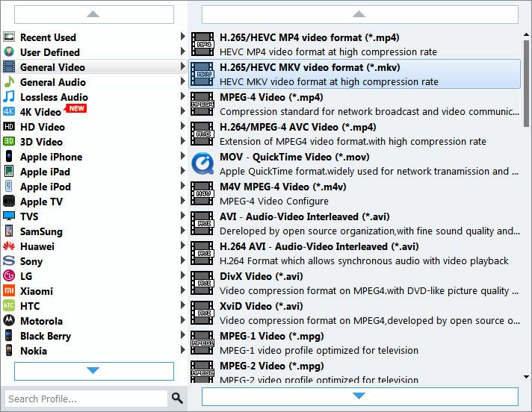The height and width of the screenshot is (412, 532).
Task: Click the H.265 MP4 format film icon
Action: (202, 44)
